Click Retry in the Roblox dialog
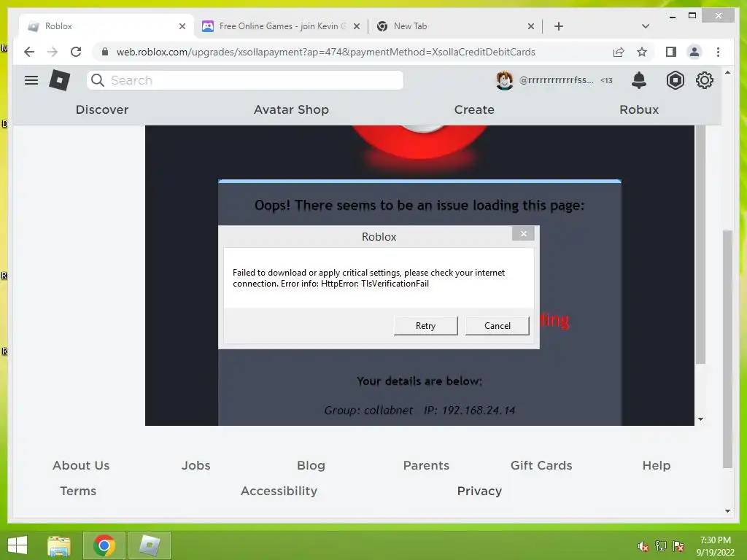 425,326
